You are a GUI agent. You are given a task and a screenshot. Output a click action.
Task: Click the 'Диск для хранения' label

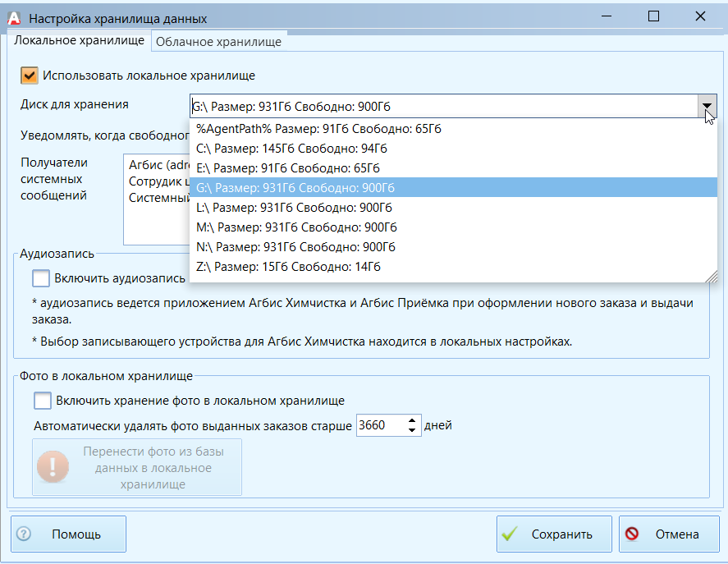point(75,104)
